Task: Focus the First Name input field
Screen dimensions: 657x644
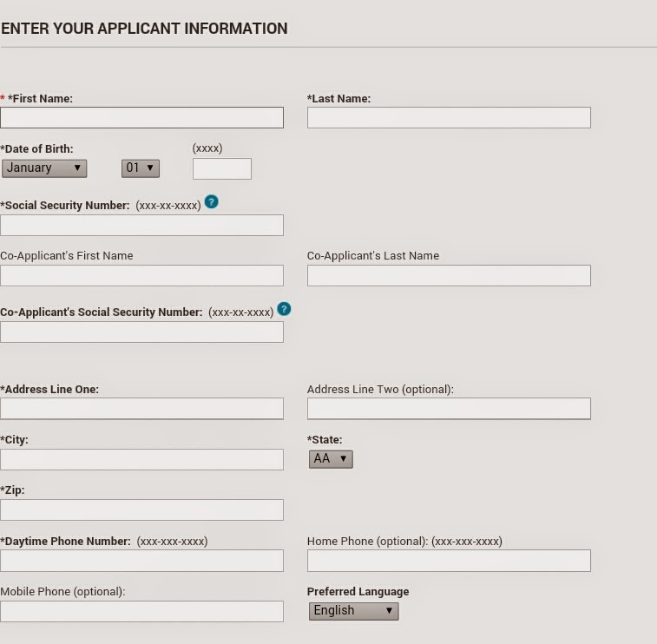Action: coord(142,118)
